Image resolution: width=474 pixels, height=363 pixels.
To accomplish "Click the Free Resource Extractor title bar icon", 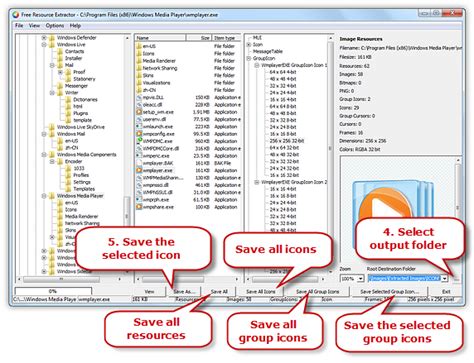I will coord(16,15).
